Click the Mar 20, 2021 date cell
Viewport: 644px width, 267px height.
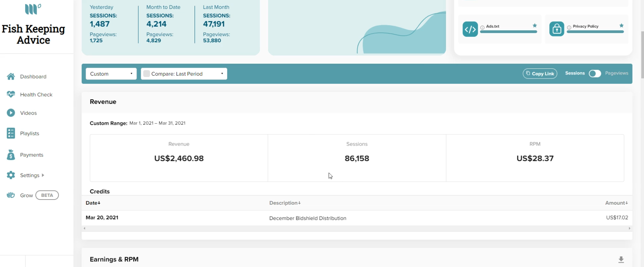(102, 217)
